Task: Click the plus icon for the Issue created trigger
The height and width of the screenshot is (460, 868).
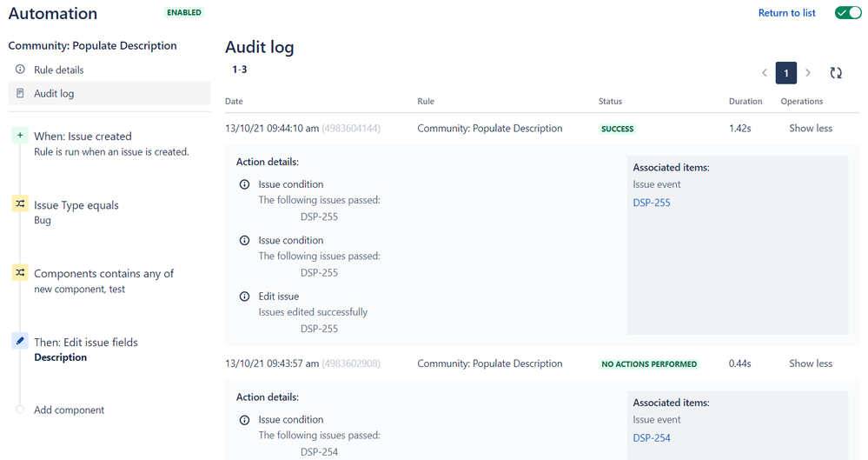Action: 20,136
